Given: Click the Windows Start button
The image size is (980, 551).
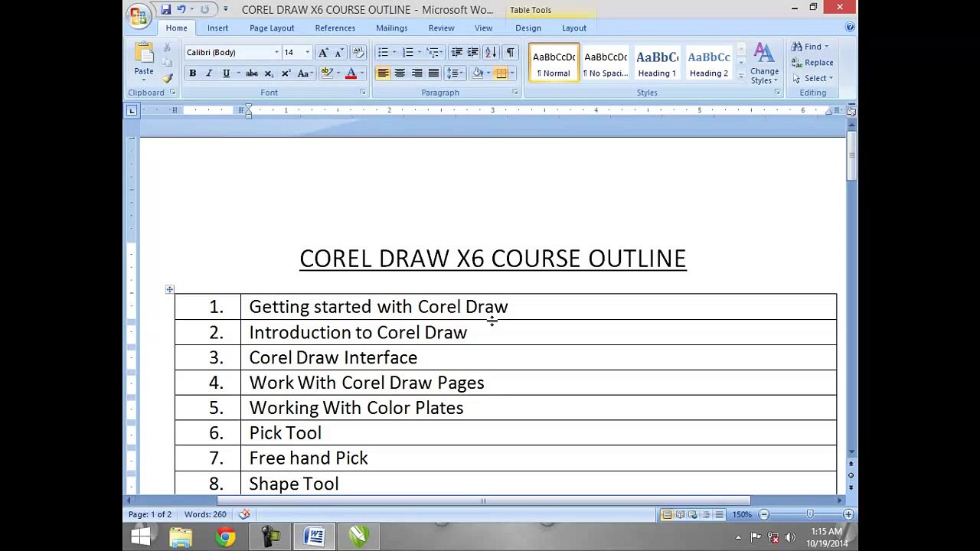Looking at the screenshot, I should pos(141,536).
